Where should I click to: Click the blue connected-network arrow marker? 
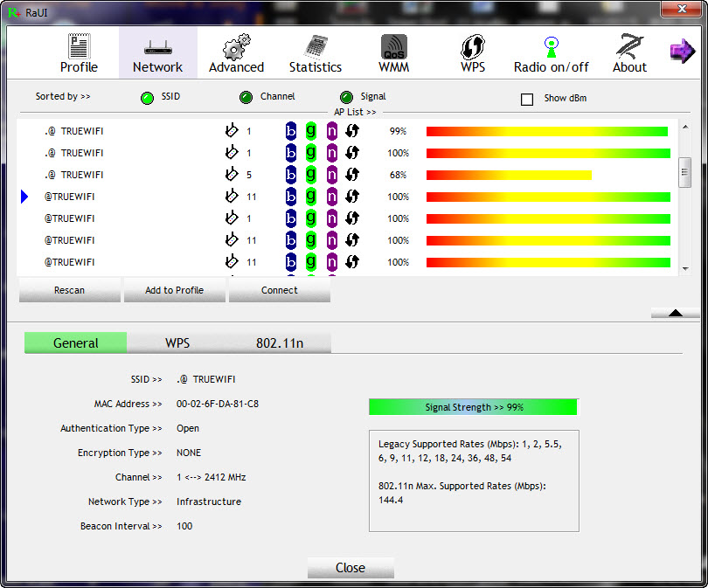24,197
